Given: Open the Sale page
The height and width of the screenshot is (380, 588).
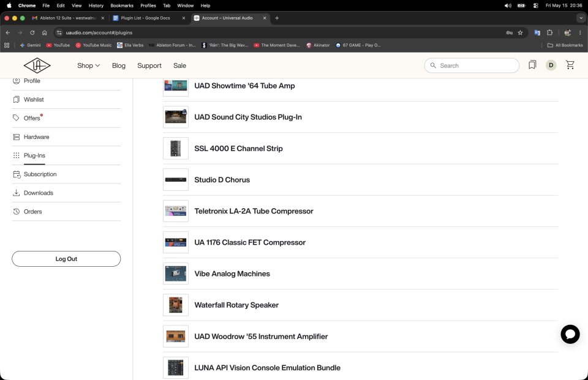Looking at the screenshot, I should click(179, 65).
